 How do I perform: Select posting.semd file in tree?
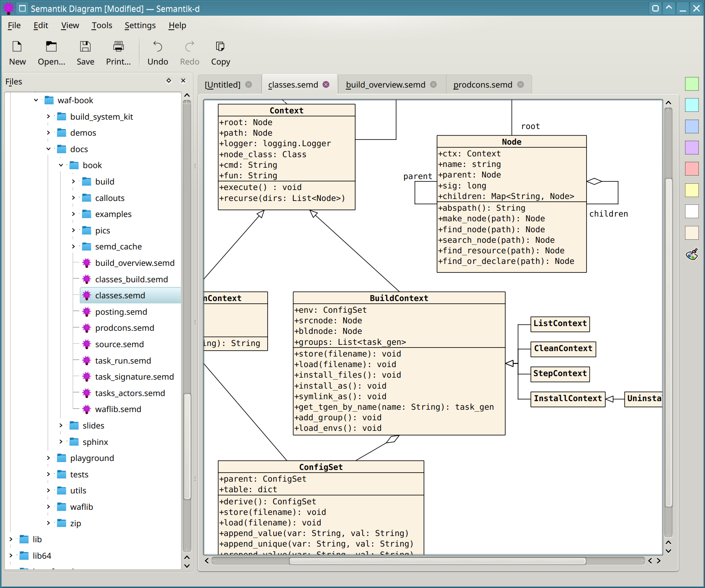pos(121,312)
